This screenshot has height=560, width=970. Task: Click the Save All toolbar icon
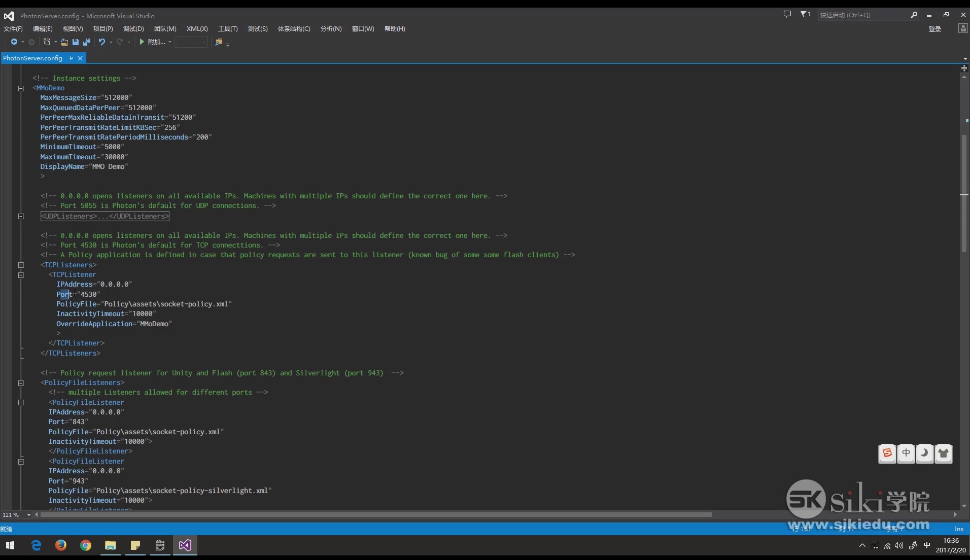pos(87,42)
